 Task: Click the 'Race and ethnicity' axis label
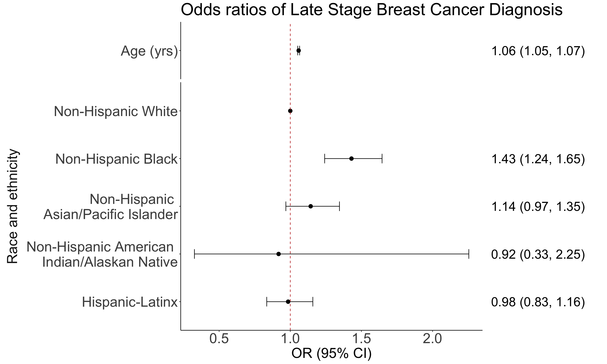click(x=12, y=206)
